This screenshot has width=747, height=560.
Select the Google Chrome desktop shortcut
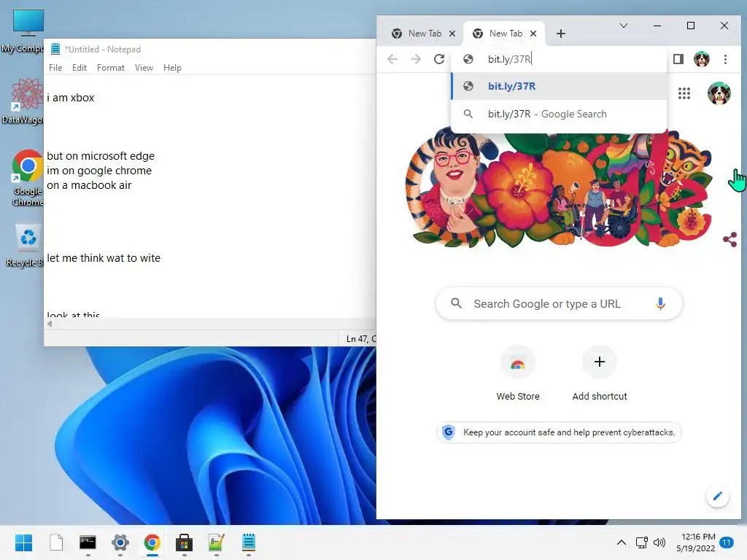click(27, 178)
